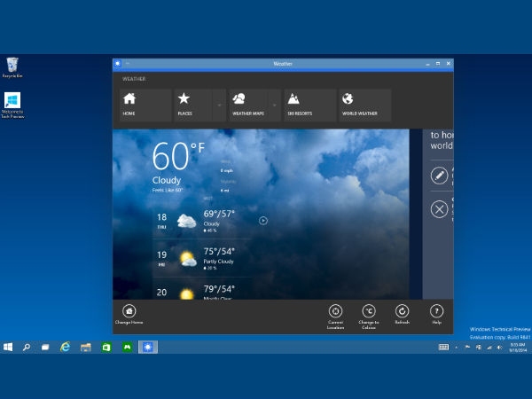Open the World Weather tile
The image size is (532, 399).
coord(365,106)
